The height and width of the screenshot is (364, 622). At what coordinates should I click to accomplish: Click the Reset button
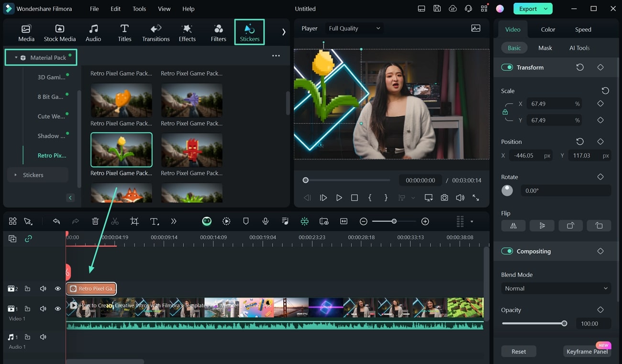point(519,351)
